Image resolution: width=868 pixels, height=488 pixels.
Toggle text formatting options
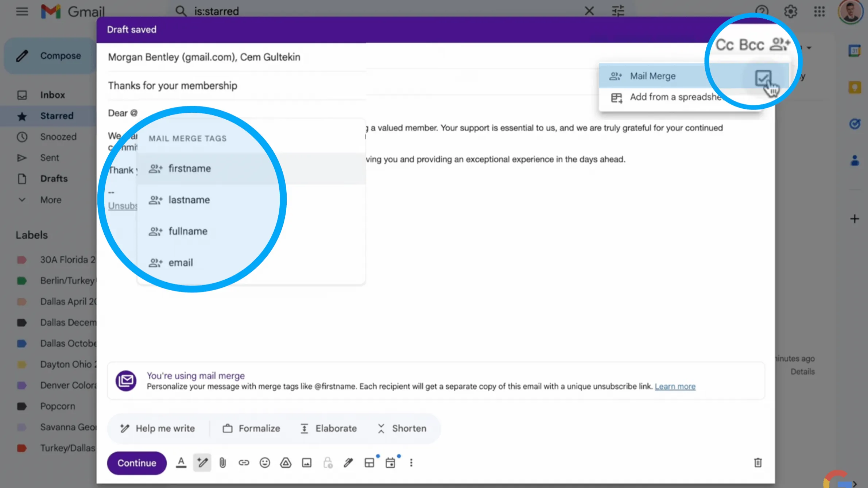181,462
